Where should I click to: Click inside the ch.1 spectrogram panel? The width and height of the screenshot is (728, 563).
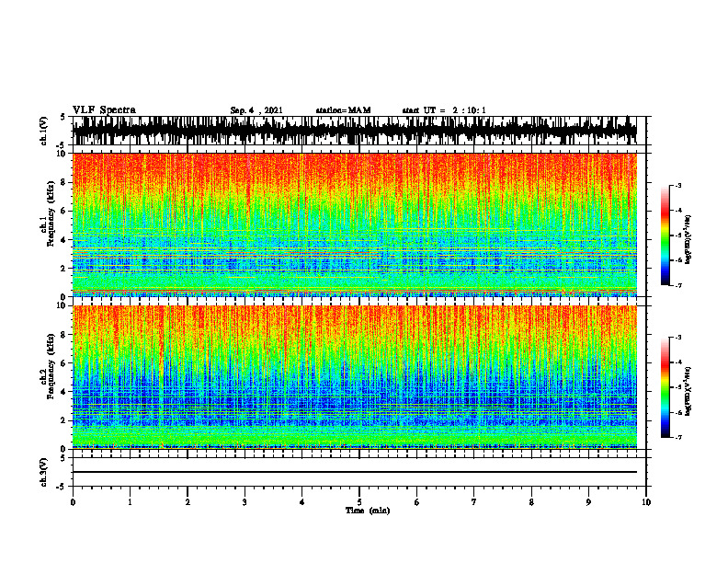click(x=355, y=224)
